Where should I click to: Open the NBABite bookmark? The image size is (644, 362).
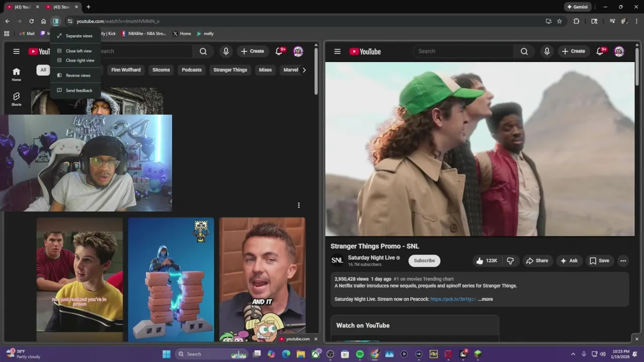coord(143,34)
